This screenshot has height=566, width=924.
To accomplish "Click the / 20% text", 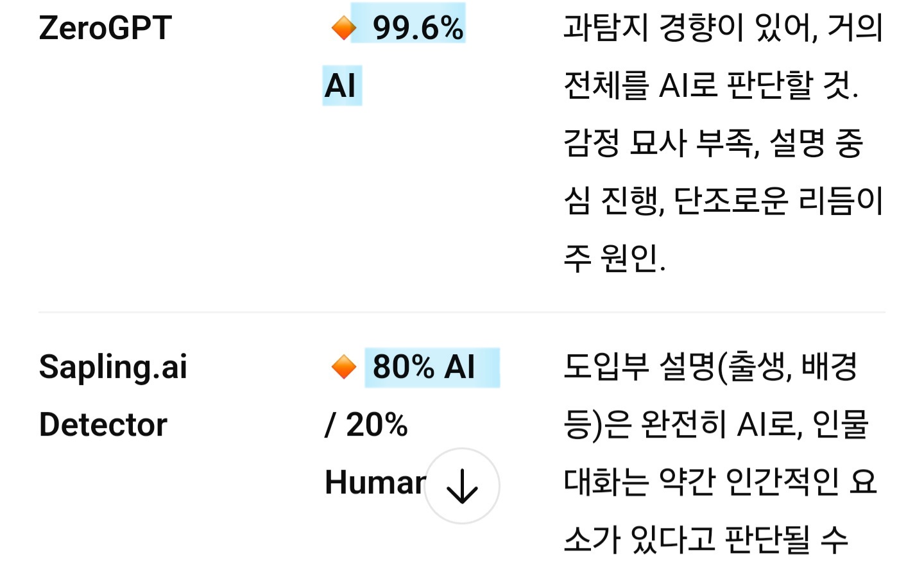I will pyautogui.click(x=366, y=425).
